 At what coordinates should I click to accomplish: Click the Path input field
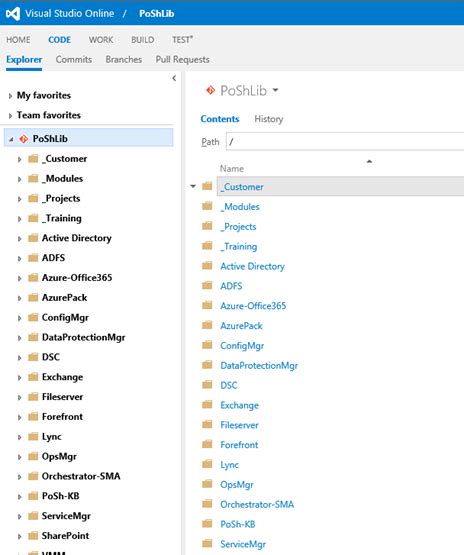coord(345,142)
